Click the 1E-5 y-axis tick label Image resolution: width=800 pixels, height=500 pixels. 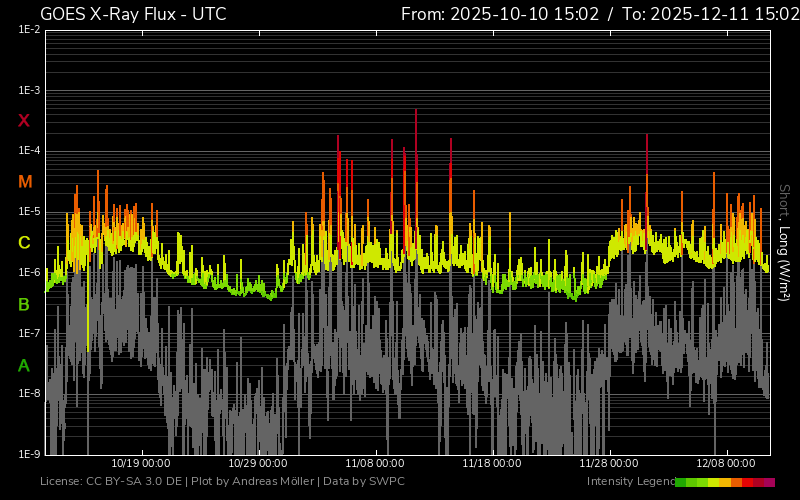[x=29, y=212]
